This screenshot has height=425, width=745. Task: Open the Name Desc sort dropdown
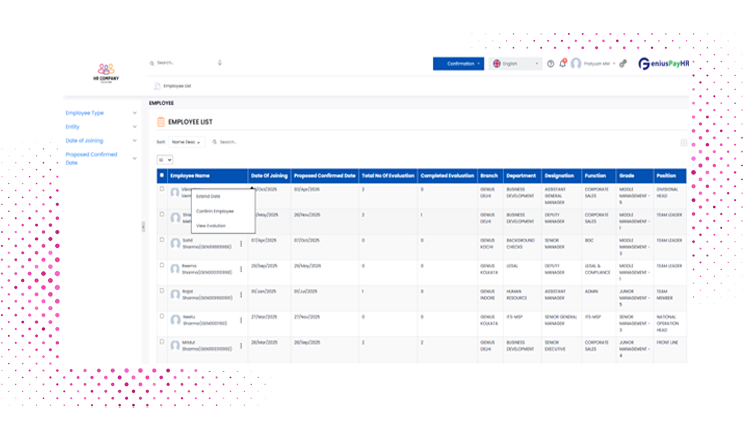186,143
